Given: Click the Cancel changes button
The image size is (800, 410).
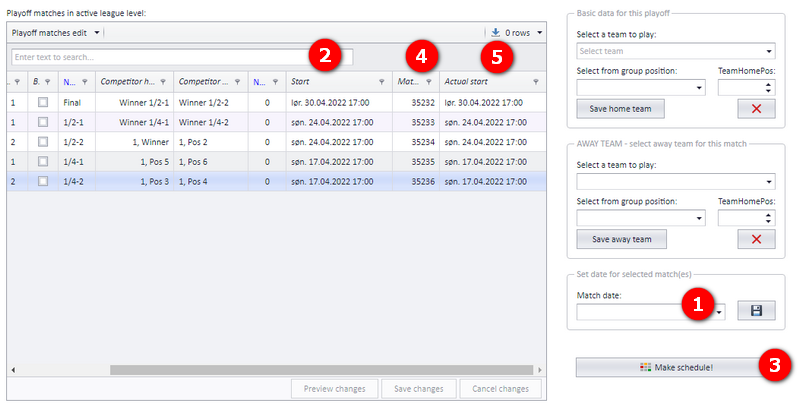Looking at the screenshot, I should click(500, 389).
